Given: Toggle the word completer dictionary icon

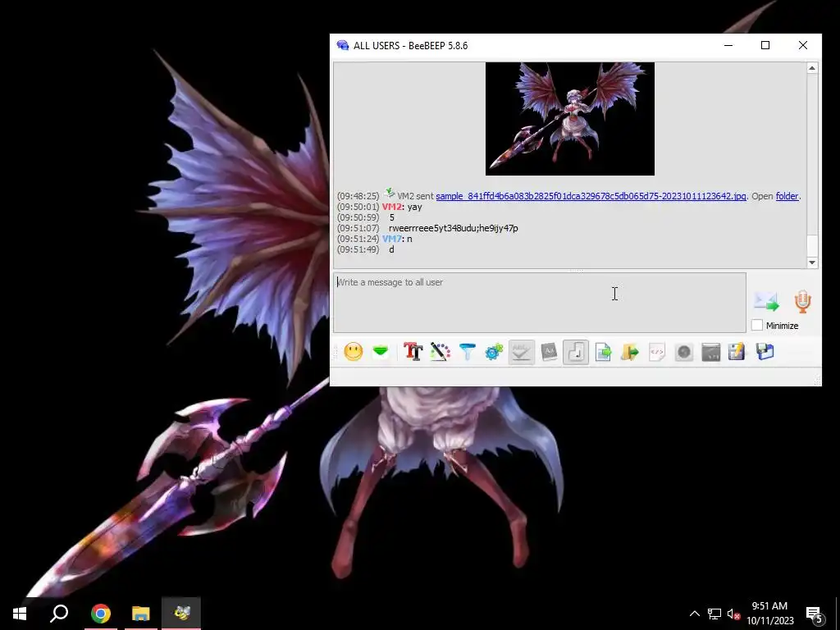Looking at the screenshot, I should click(549, 352).
